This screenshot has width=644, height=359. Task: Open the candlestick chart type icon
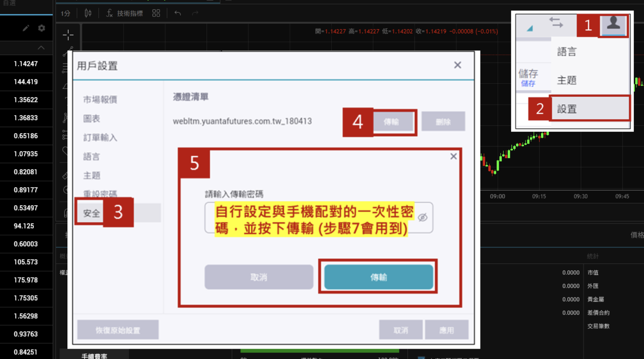88,13
